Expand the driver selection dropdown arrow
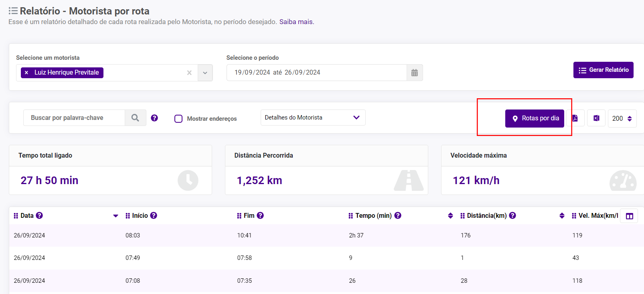This screenshot has width=644, height=294. click(x=205, y=73)
